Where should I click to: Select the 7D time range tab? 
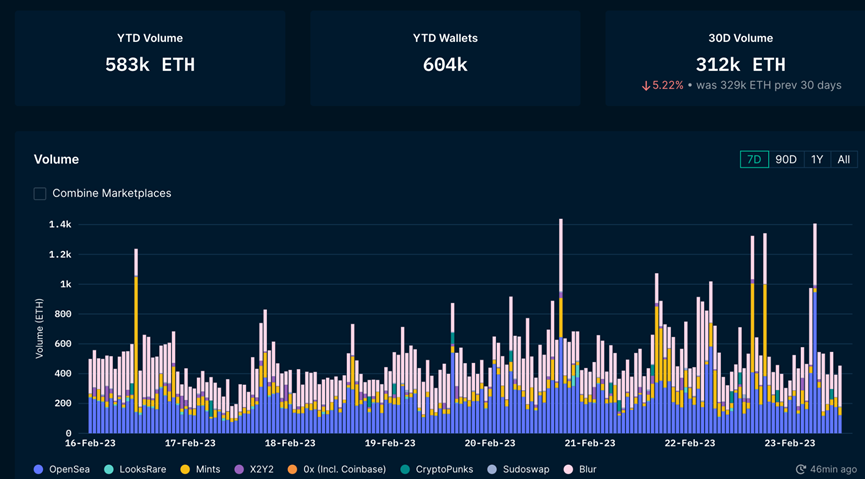(754, 159)
